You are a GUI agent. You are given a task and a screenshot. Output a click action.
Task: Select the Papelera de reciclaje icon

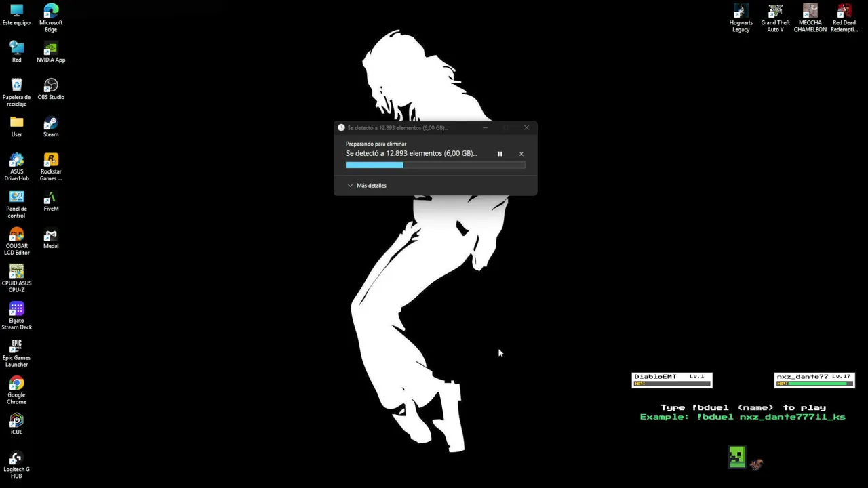click(x=16, y=92)
